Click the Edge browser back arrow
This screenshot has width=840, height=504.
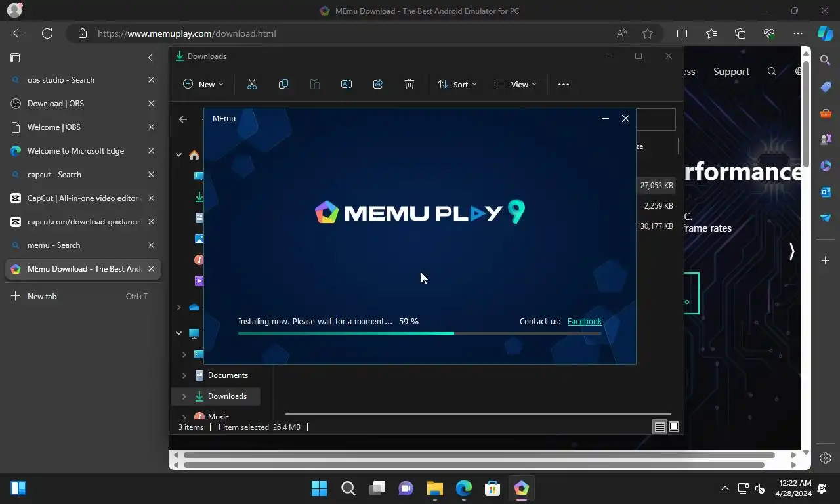(18, 33)
